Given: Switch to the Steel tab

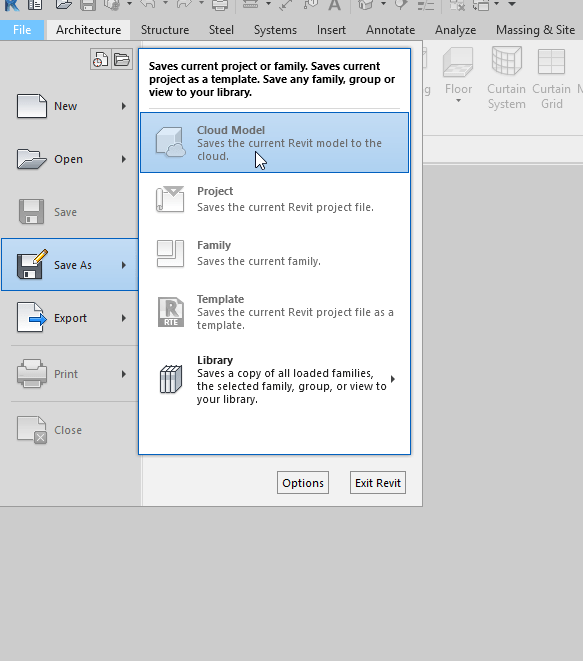Looking at the screenshot, I should point(221,30).
